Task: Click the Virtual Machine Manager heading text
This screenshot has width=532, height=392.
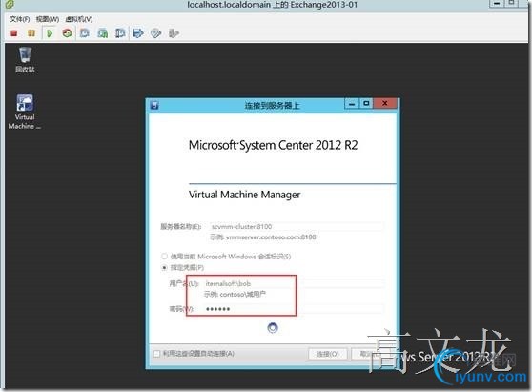Action: pos(244,195)
